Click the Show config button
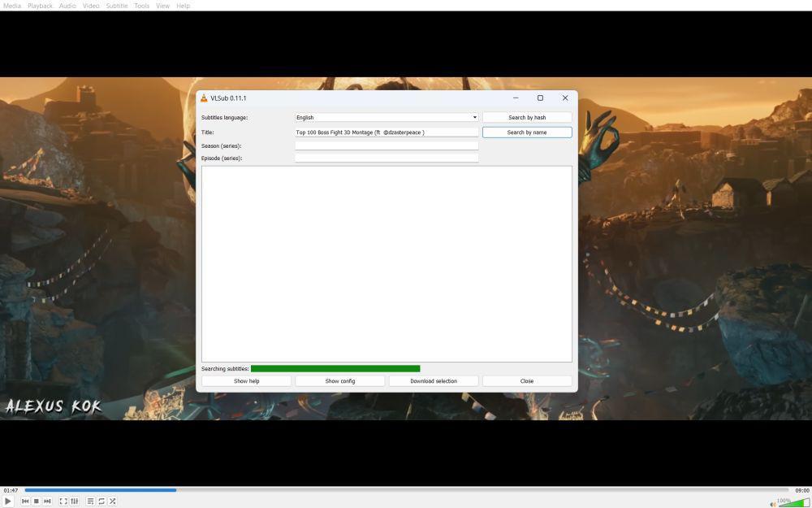This screenshot has width=812, height=508. pyautogui.click(x=340, y=381)
